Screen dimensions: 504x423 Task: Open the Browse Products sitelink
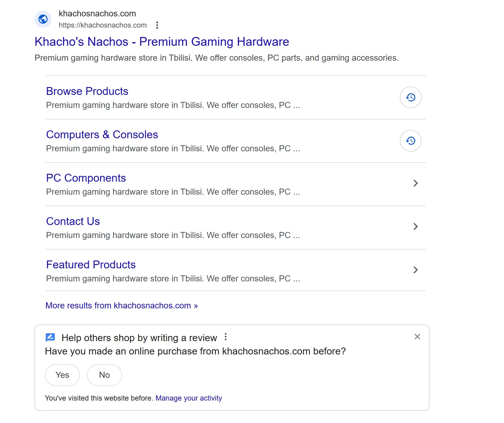coord(87,91)
